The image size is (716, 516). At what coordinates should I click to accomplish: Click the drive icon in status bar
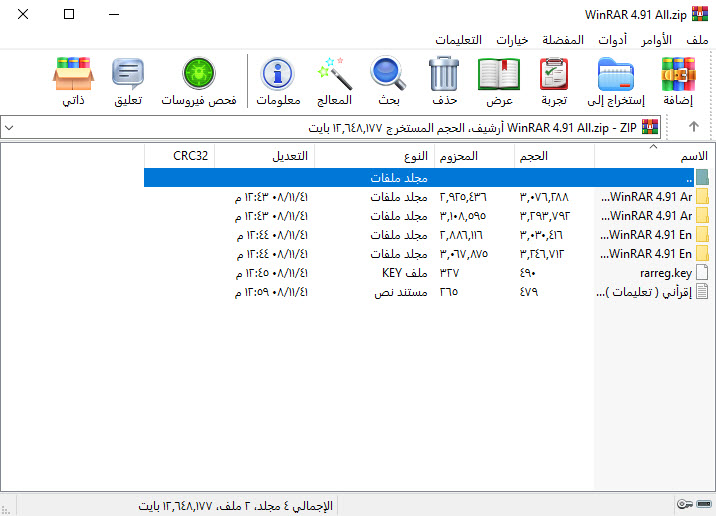point(704,504)
